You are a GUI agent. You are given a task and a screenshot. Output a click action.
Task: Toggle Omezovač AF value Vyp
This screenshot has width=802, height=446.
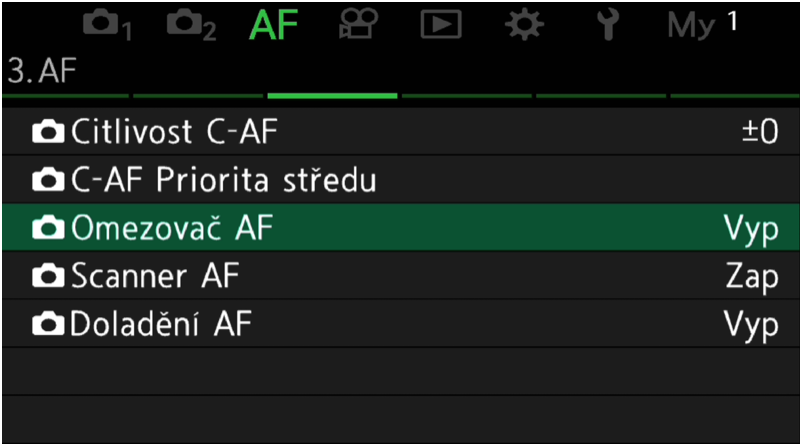(751, 230)
